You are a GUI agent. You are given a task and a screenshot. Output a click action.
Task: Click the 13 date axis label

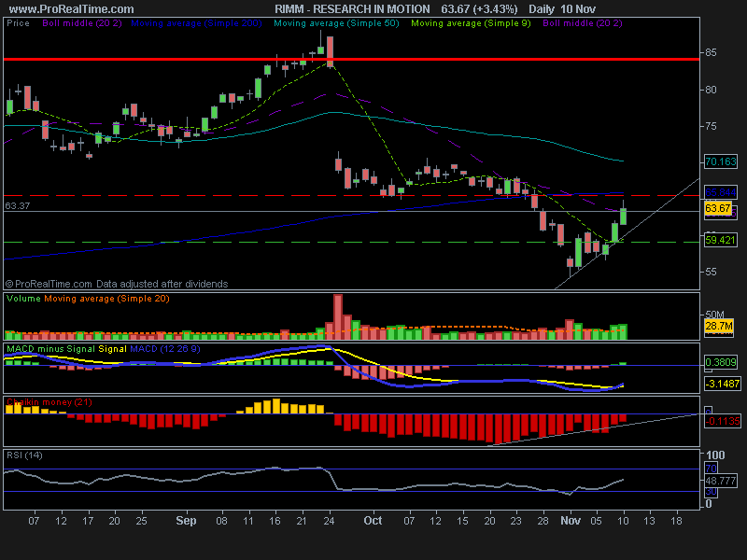(649, 521)
